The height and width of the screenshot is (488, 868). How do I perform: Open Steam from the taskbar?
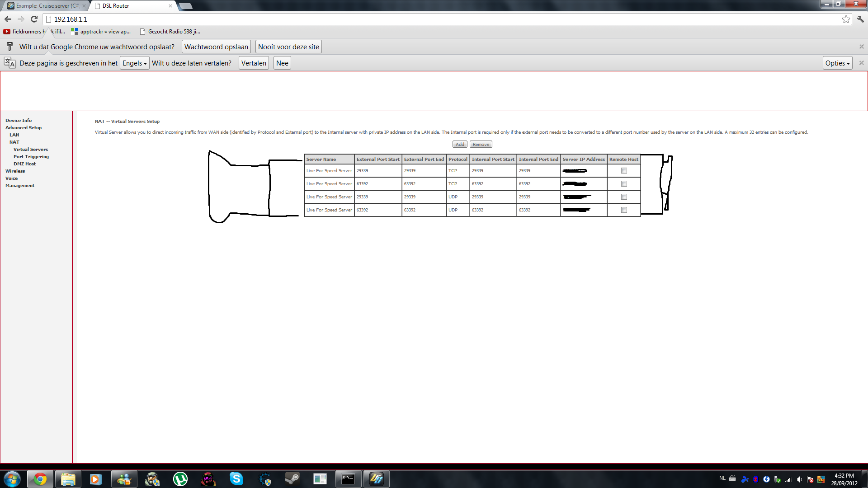[x=292, y=479]
